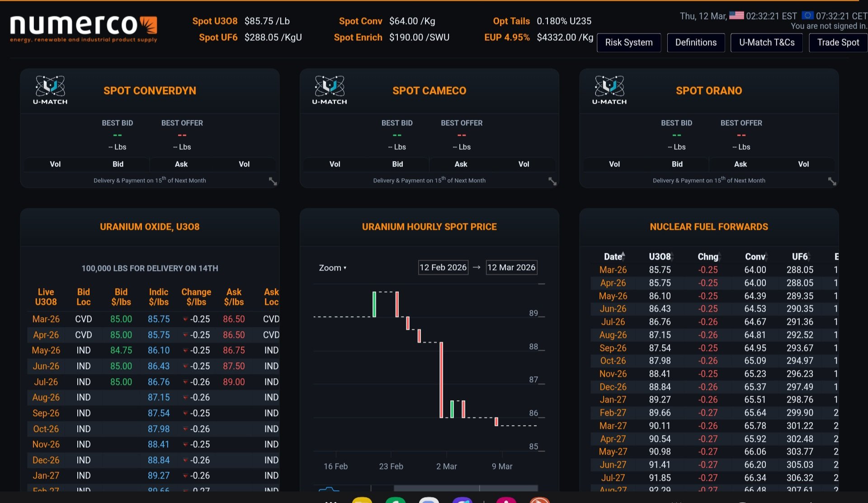Expand the Spot Cameco panel via corner arrow
868x503 pixels.
pos(552,181)
